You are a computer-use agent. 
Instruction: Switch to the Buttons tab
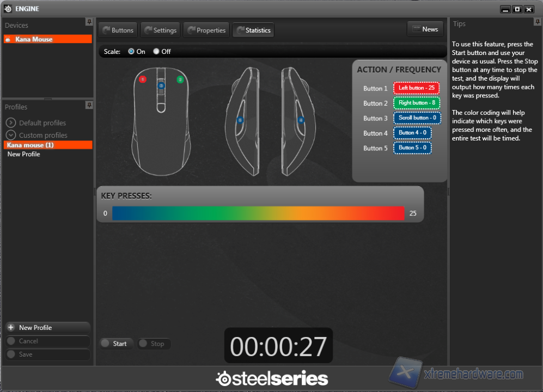[x=118, y=30]
